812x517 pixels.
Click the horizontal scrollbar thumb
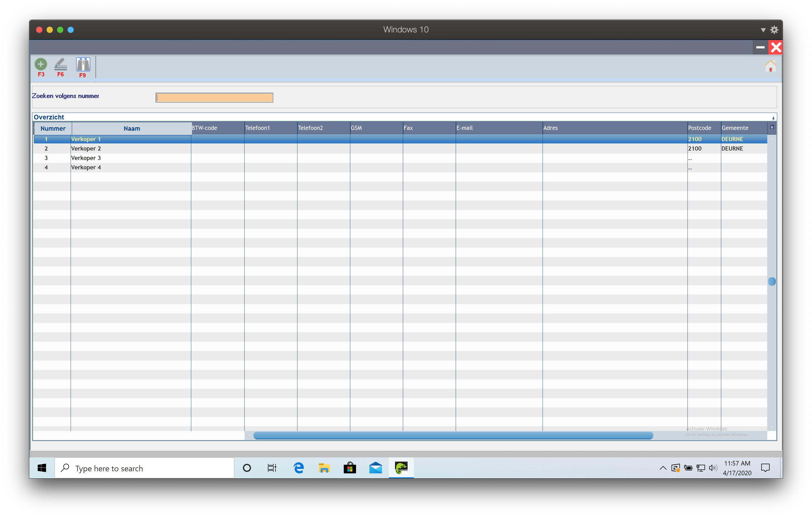click(453, 435)
